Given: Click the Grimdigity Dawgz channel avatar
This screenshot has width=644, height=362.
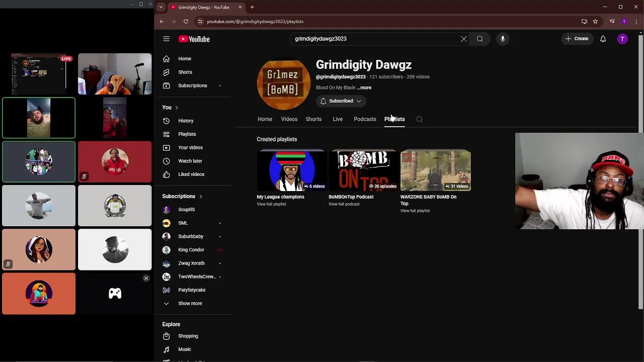Looking at the screenshot, I should [x=283, y=84].
